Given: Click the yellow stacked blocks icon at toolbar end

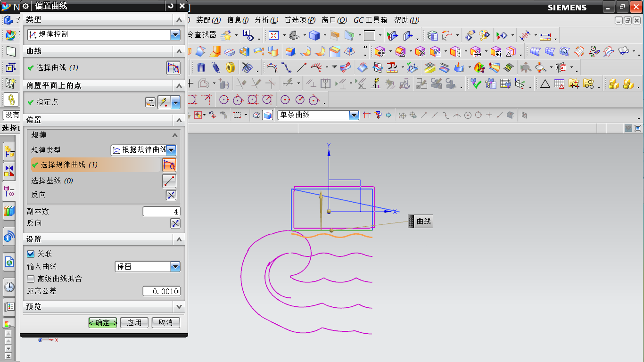Looking at the screenshot, I should click(x=628, y=84).
